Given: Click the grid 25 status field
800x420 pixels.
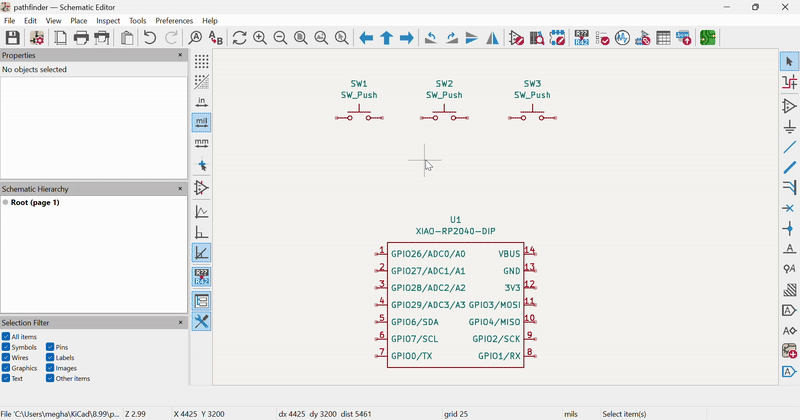Looking at the screenshot, I should coord(456,414).
